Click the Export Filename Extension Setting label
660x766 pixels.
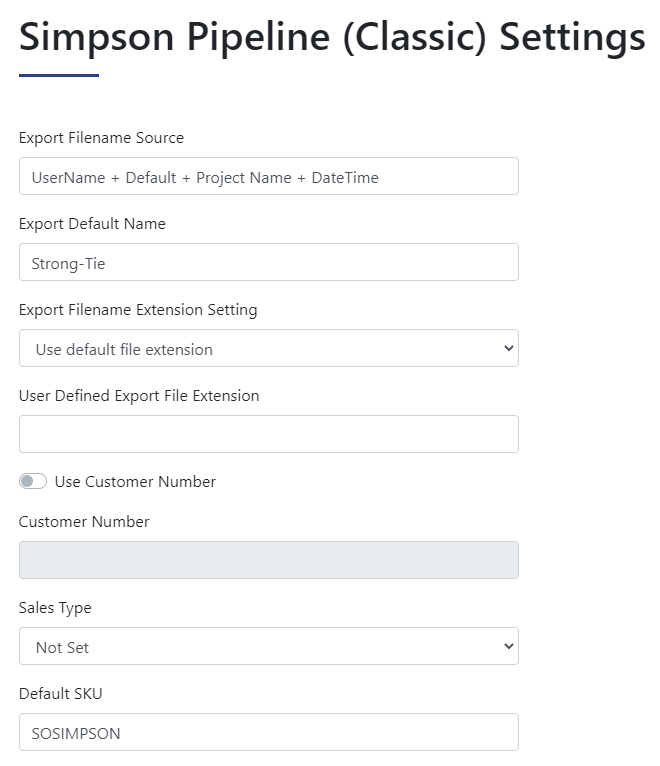pos(138,310)
